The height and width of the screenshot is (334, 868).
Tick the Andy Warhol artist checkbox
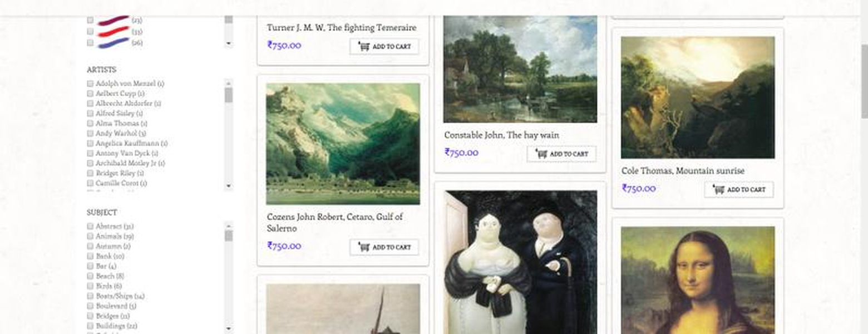pos(90,134)
